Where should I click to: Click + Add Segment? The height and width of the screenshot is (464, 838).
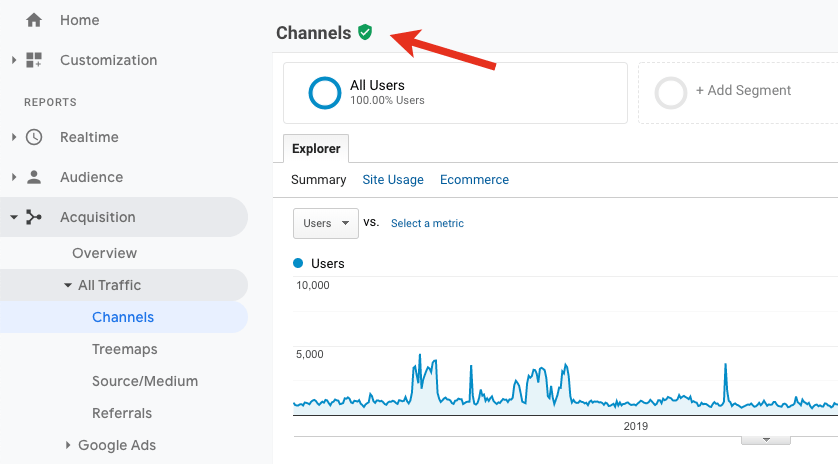point(743,90)
